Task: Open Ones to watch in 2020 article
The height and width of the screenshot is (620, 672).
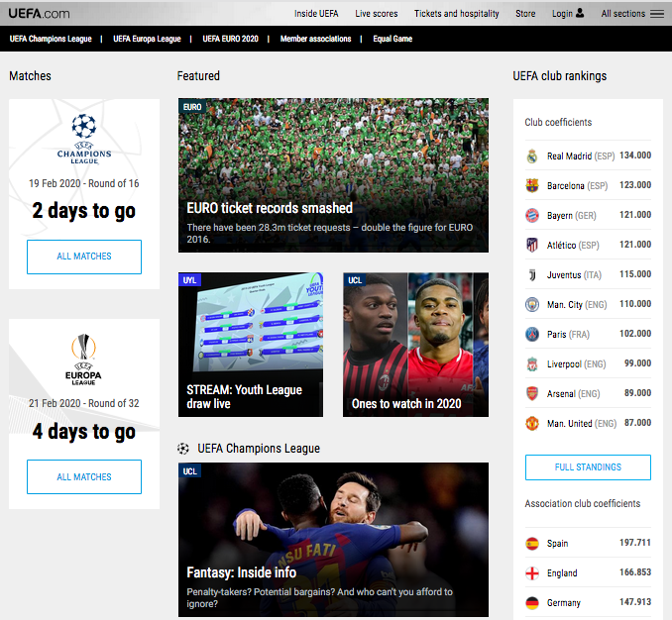Action: (x=406, y=404)
